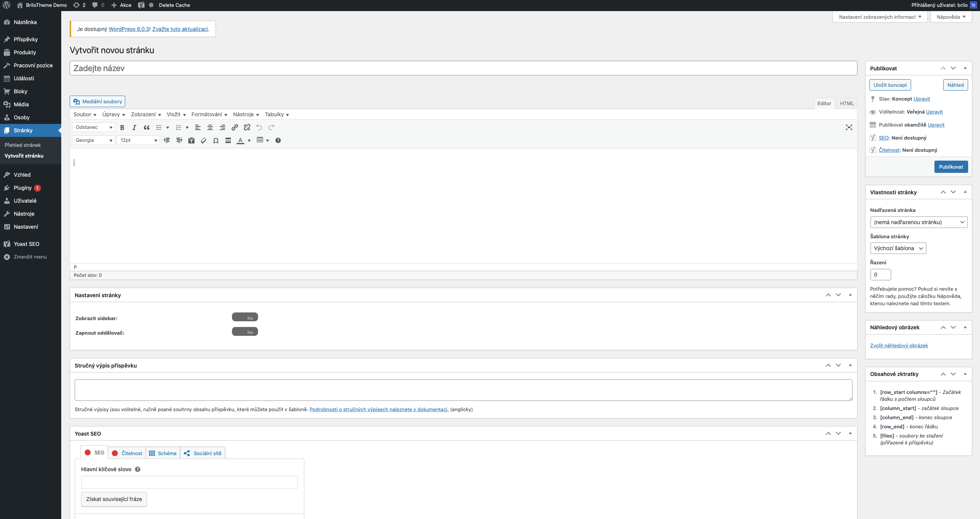Open the Formátování menu
The height and width of the screenshot is (519, 980).
pyautogui.click(x=209, y=114)
